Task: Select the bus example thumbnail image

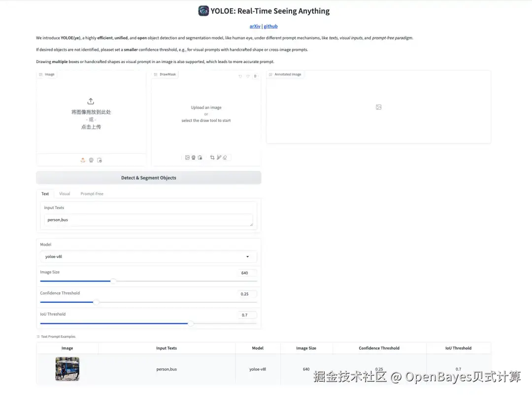Action: point(67,368)
